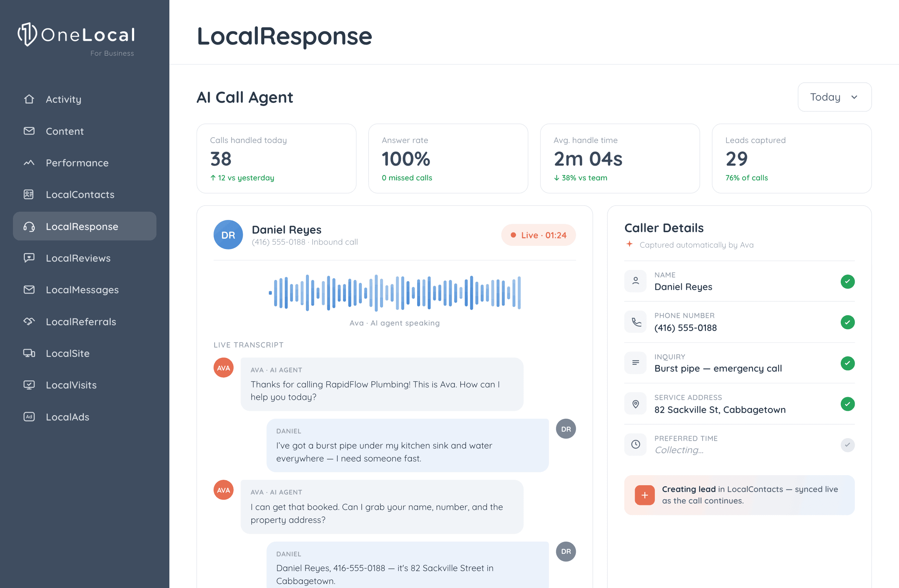Screen dimensions: 899x588
Task: Click the Content envelope icon
Action: [x=29, y=131]
